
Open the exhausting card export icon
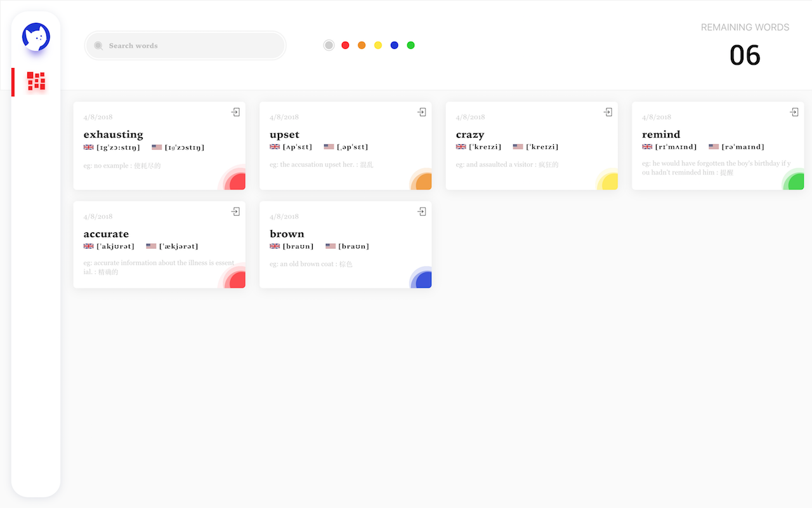pos(235,112)
